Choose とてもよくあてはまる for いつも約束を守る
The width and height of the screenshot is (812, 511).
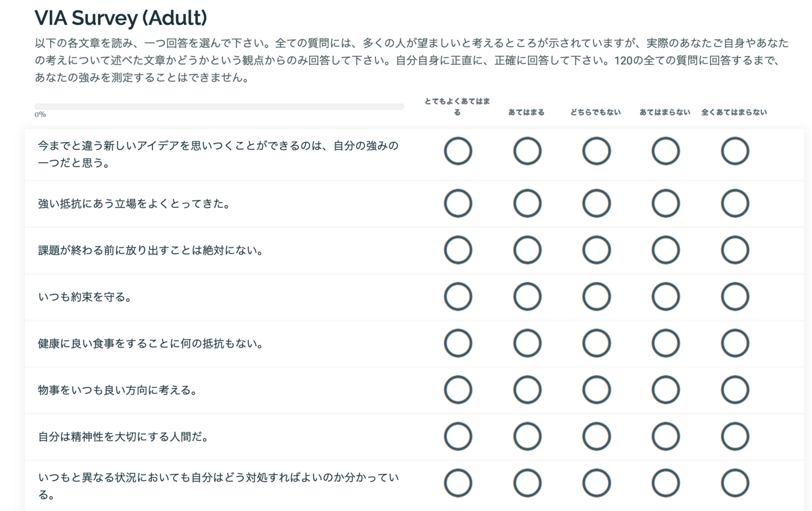tap(457, 297)
